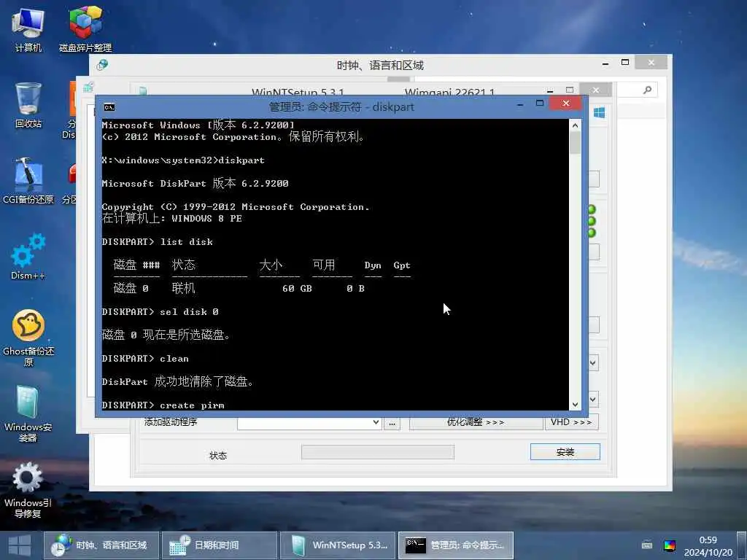The image size is (747, 560).
Task: Launch the Dism++ desktop icon
Action: click(x=28, y=256)
